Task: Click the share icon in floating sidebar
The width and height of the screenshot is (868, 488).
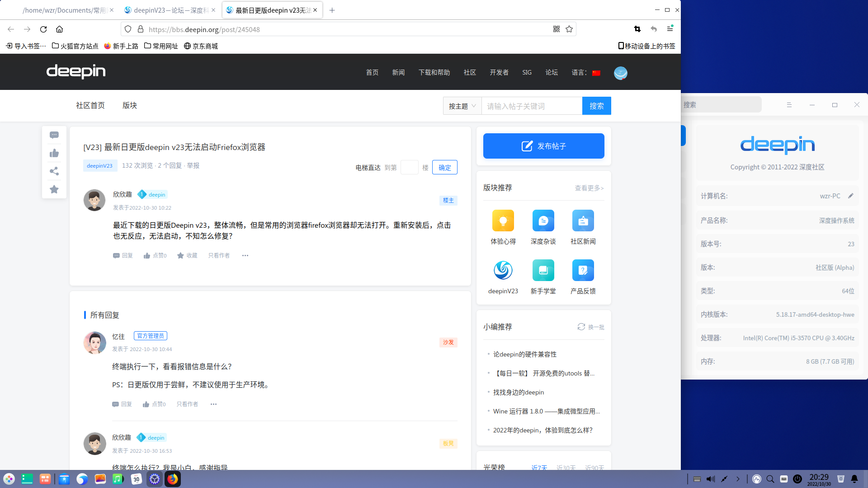Action: [x=54, y=171]
